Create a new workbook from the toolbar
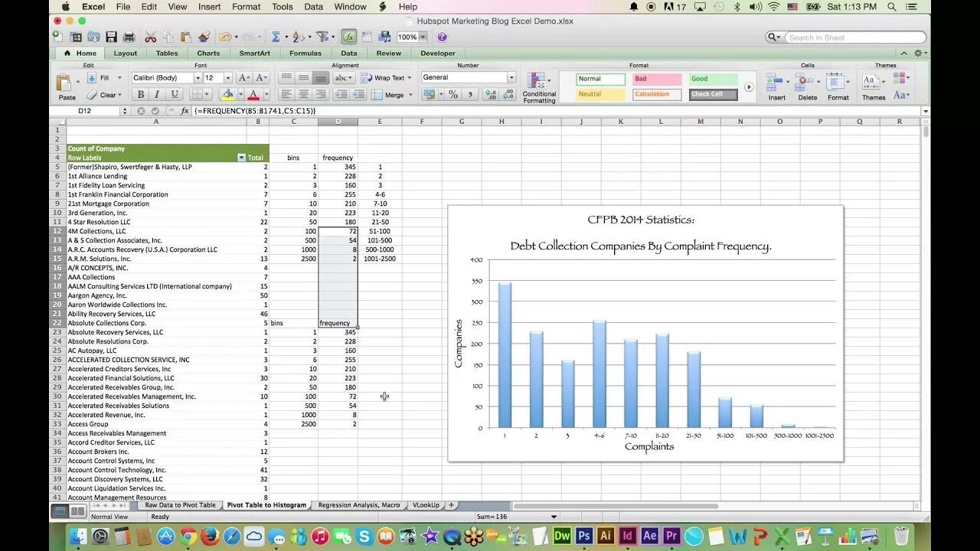 (58, 37)
